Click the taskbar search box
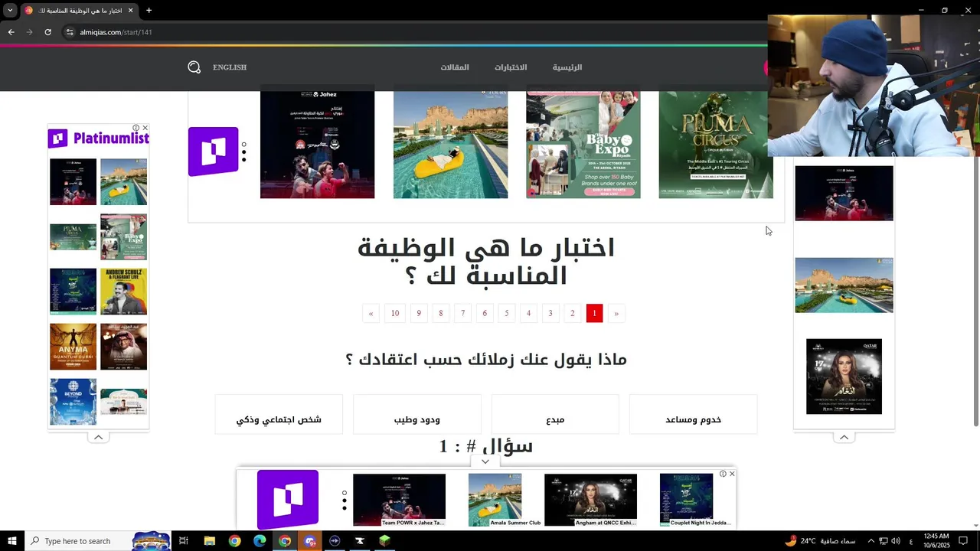Viewport: 980px width, 551px height. [100, 541]
